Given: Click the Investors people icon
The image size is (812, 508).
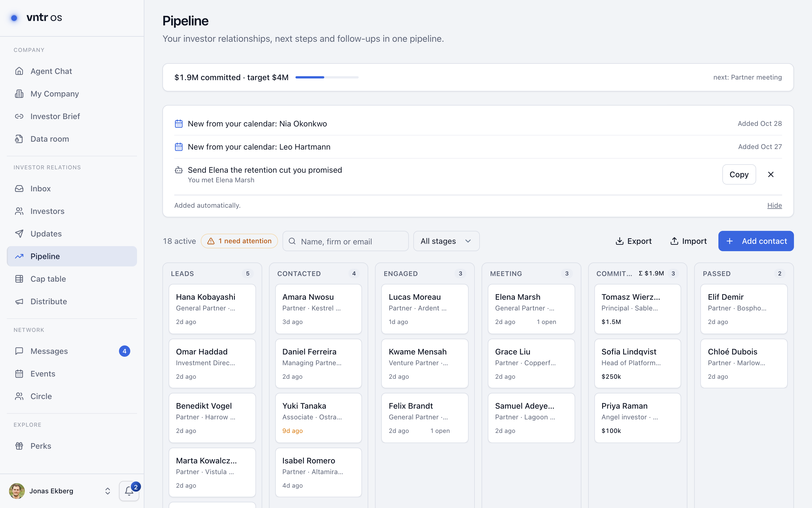Looking at the screenshot, I should [x=19, y=211].
